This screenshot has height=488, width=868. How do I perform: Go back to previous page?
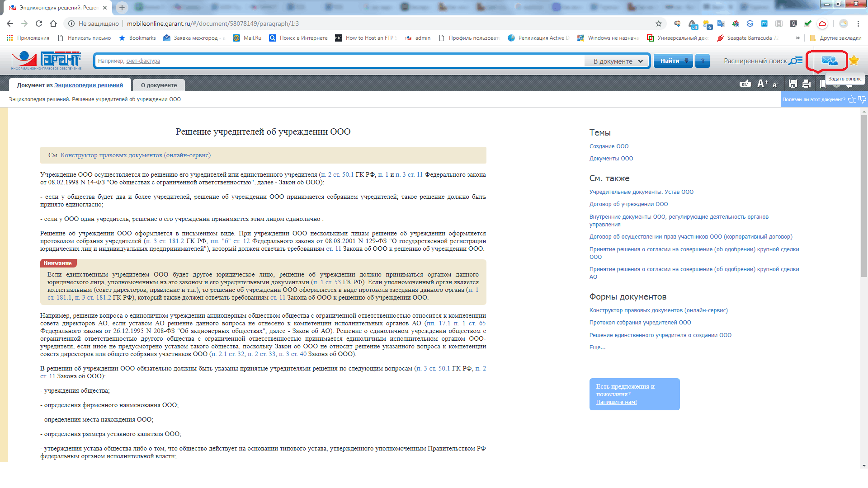[10, 23]
